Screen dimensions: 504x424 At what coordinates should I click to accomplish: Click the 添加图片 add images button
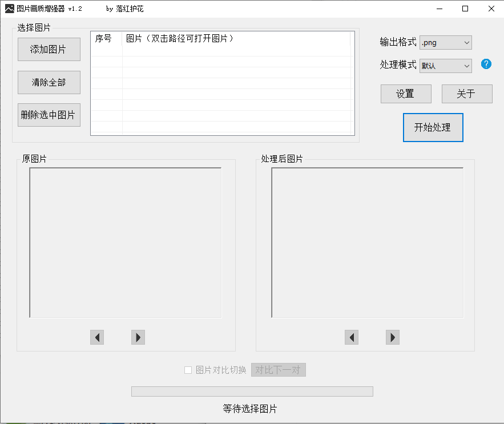pyautogui.click(x=49, y=50)
